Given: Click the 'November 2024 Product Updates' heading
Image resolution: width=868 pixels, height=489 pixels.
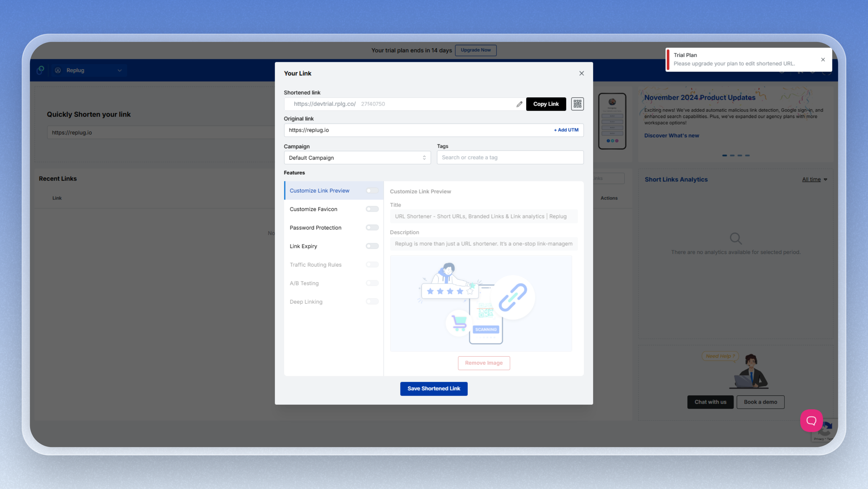Looking at the screenshot, I should (700, 97).
